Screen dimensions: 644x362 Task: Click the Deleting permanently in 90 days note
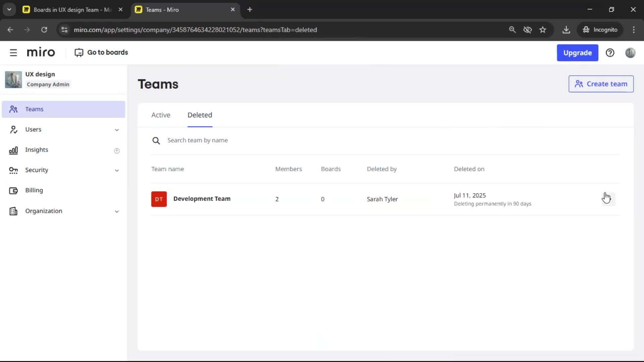[492, 204]
